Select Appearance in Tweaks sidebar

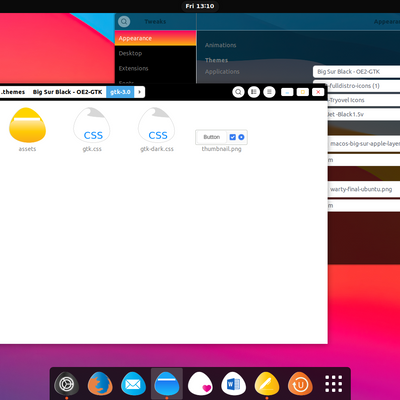156,38
